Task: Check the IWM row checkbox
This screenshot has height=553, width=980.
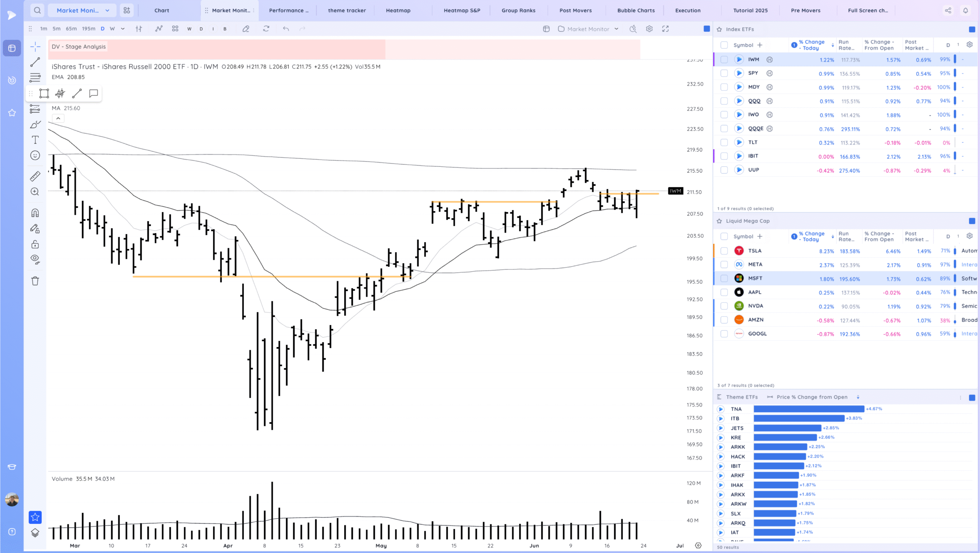Action: tap(724, 60)
